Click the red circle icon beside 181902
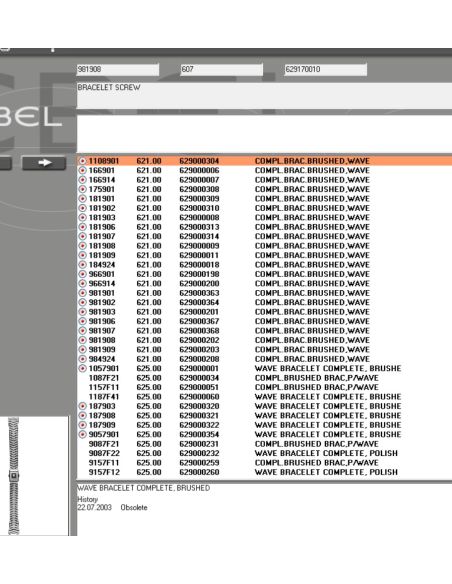 click(x=82, y=208)
